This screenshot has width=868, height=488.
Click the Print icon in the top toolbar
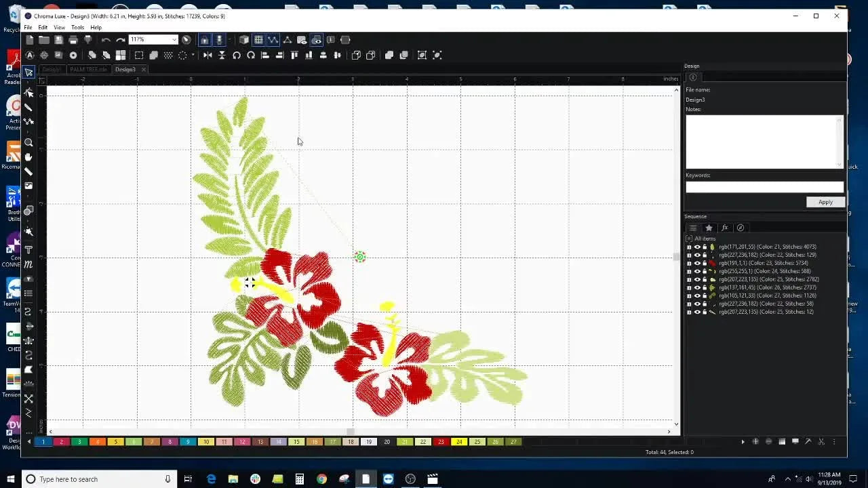pos(73,39)
